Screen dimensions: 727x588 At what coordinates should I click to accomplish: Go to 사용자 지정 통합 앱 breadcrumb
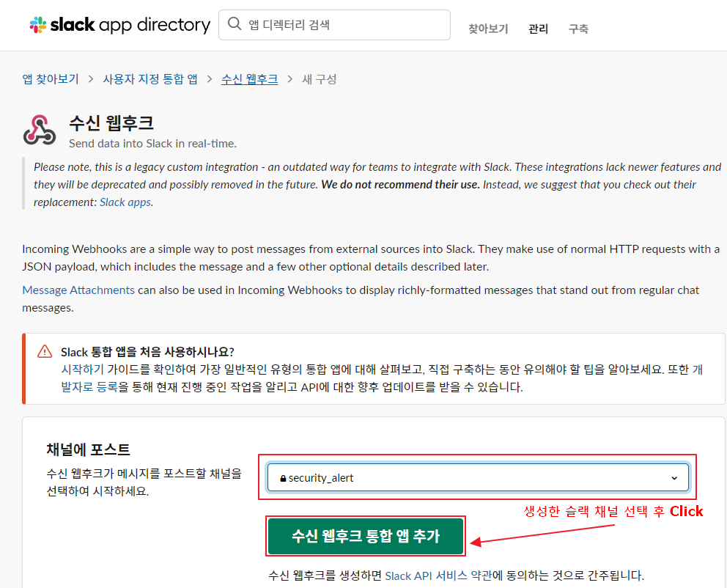click(x=150, y=79)
